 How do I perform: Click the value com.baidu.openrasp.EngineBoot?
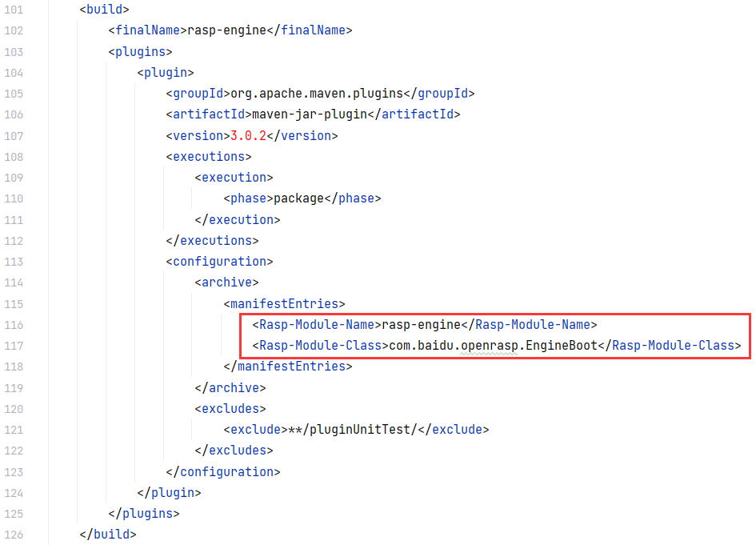[x=494, y=346]
